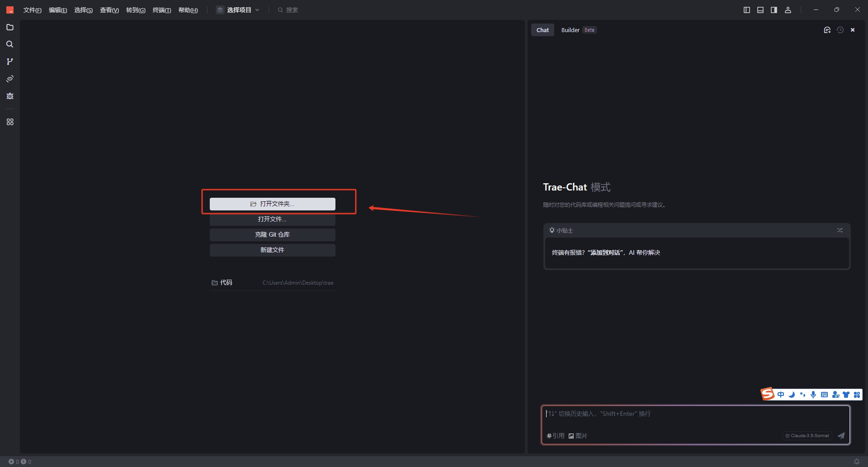Click the 图片 image attach button
Viewport: 868px width, 467px height.
[578, 436]
